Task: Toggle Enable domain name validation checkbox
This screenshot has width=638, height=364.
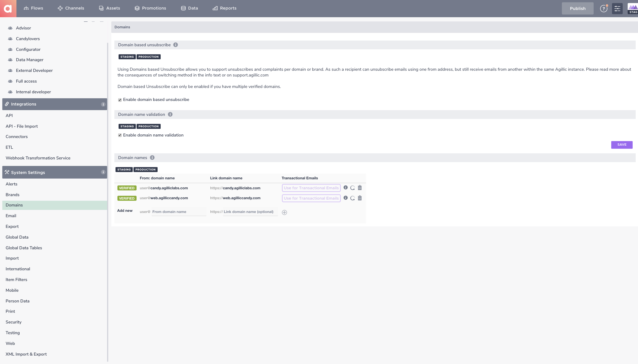Action: pos(120,135)
